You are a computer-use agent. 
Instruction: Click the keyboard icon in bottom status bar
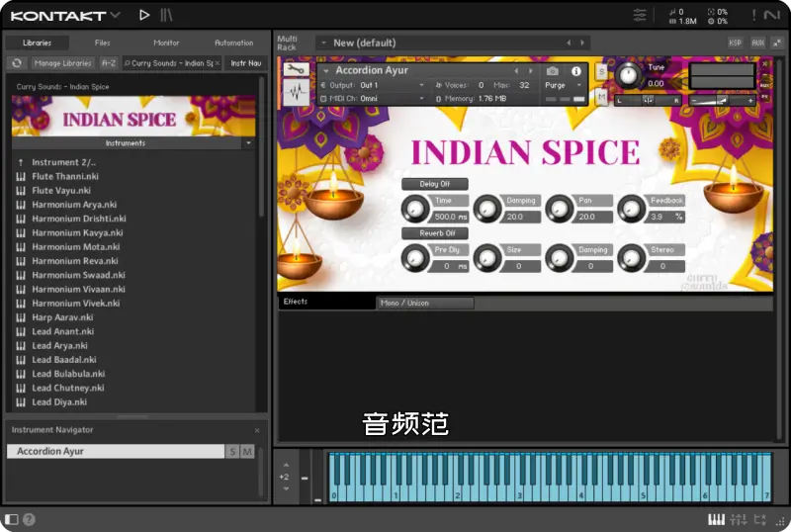[717, 519]
